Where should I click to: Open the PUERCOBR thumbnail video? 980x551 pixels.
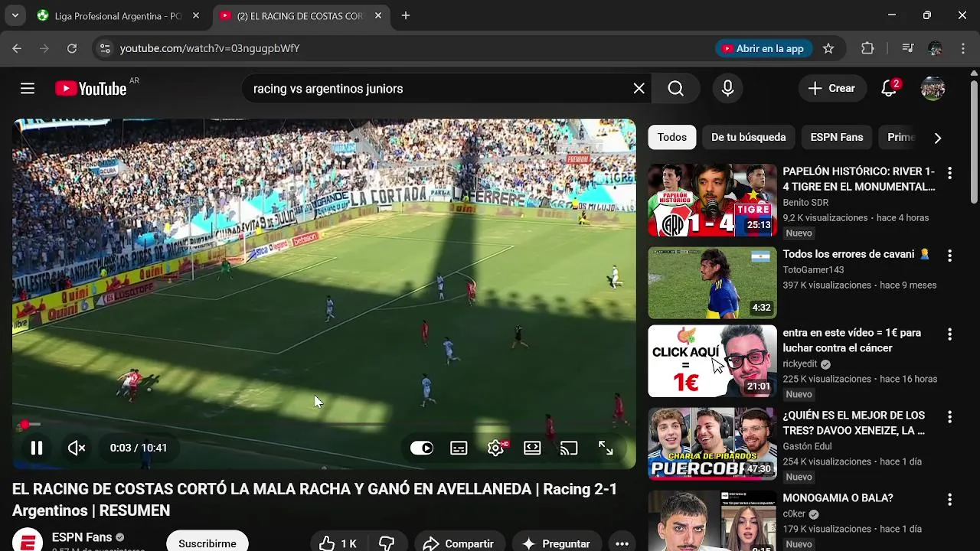coord(712,444)
